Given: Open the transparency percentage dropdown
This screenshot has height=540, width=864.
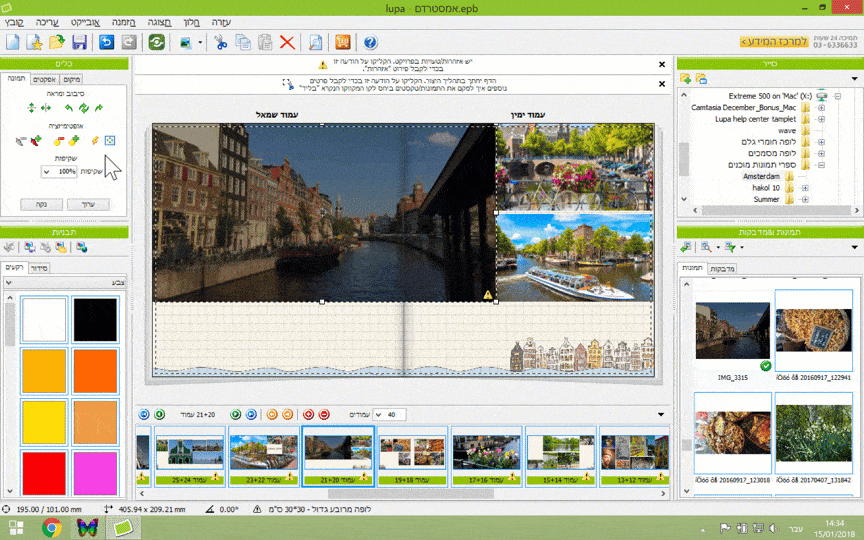Looking at the screenshot, I should 46,172.
